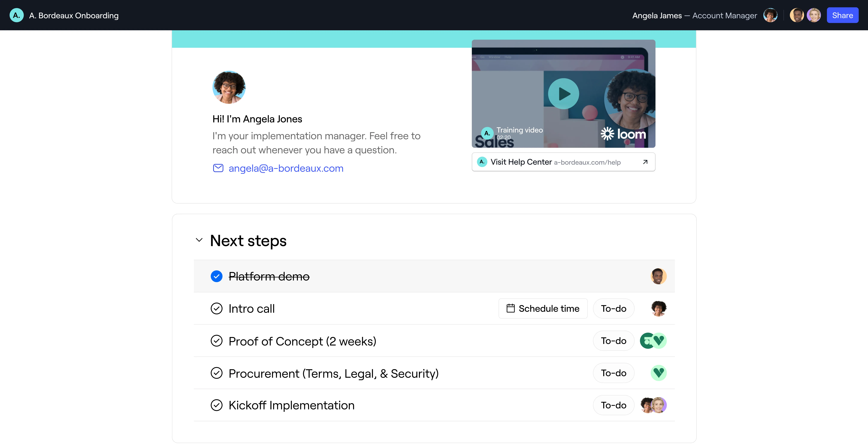Click the green heart assignee avatar on Procurement
Image resolution: width=868 pixels, height=448 pixels.
click(x=658, y=373)
